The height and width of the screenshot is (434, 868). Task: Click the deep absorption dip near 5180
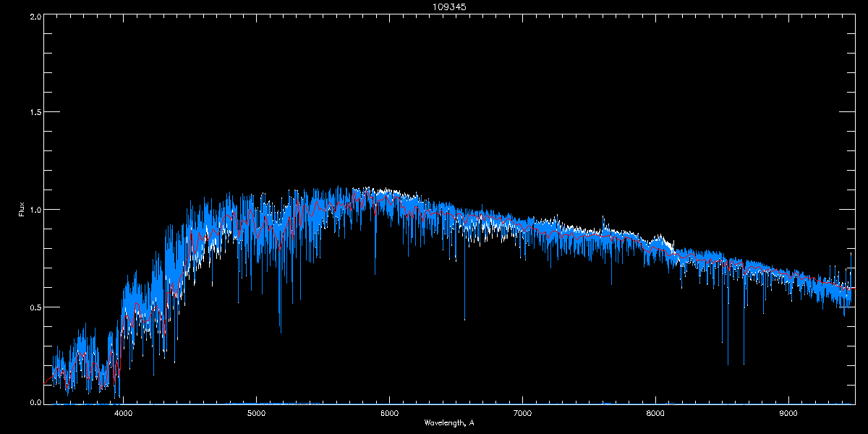click(281, 331)
